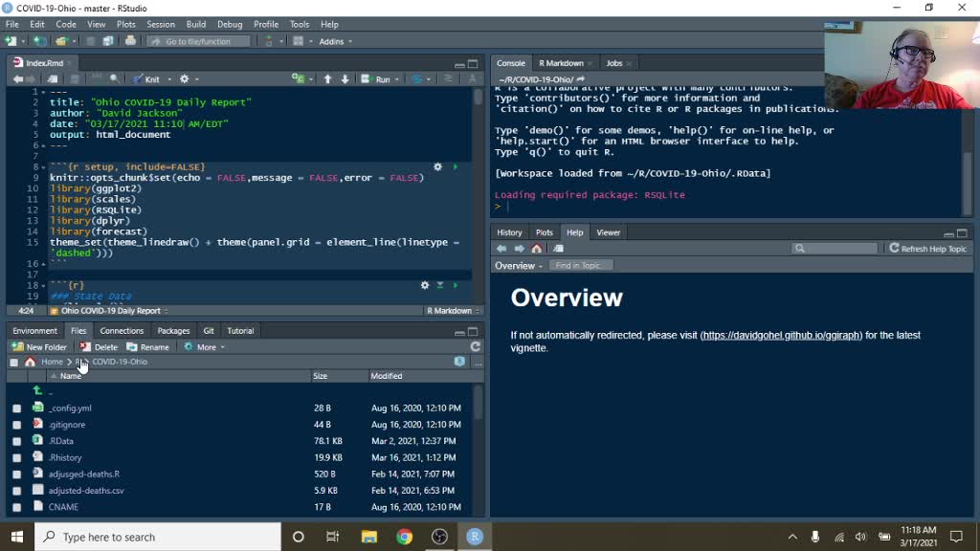
Task: Click the New File icon in main toolbar
Action: [11, 41]
